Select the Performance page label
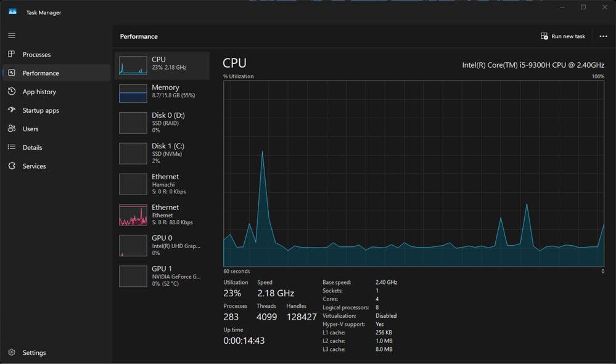Image resolution: width=616 pixels, height=364 pixels. click(41, 73)
